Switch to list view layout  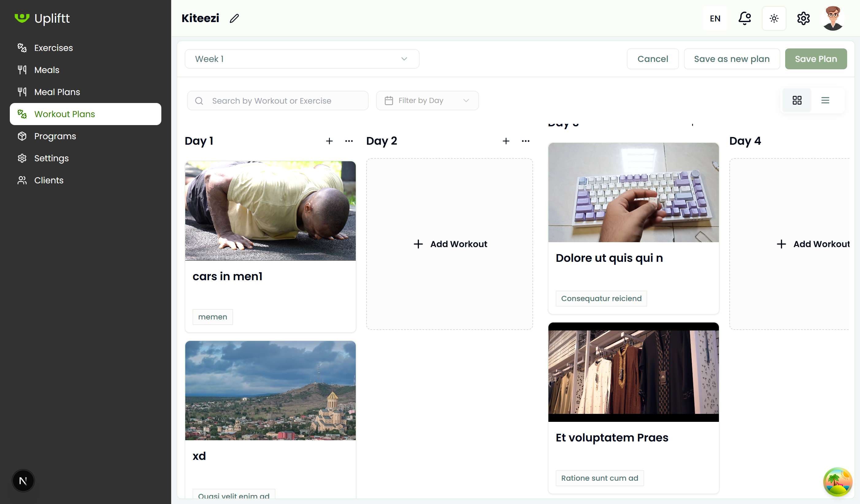[x=826, y=100]
